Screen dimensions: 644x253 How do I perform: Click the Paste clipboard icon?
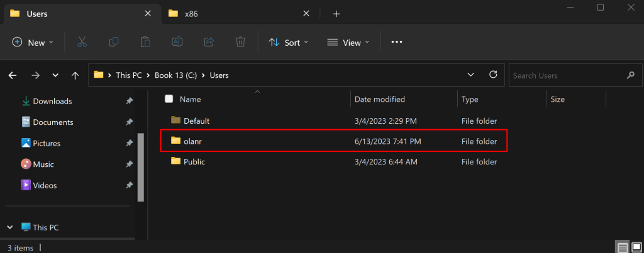145,42
